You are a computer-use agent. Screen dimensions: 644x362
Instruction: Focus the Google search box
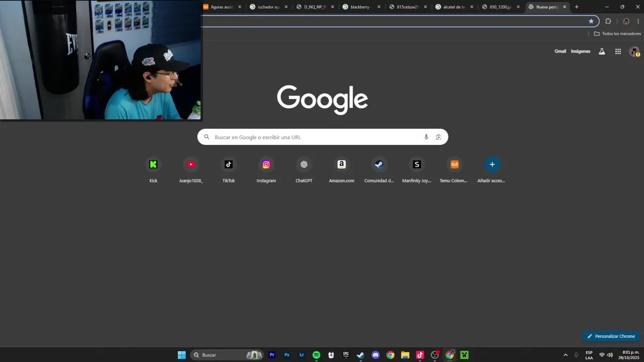pyautogui.click(x=323, y=137)
